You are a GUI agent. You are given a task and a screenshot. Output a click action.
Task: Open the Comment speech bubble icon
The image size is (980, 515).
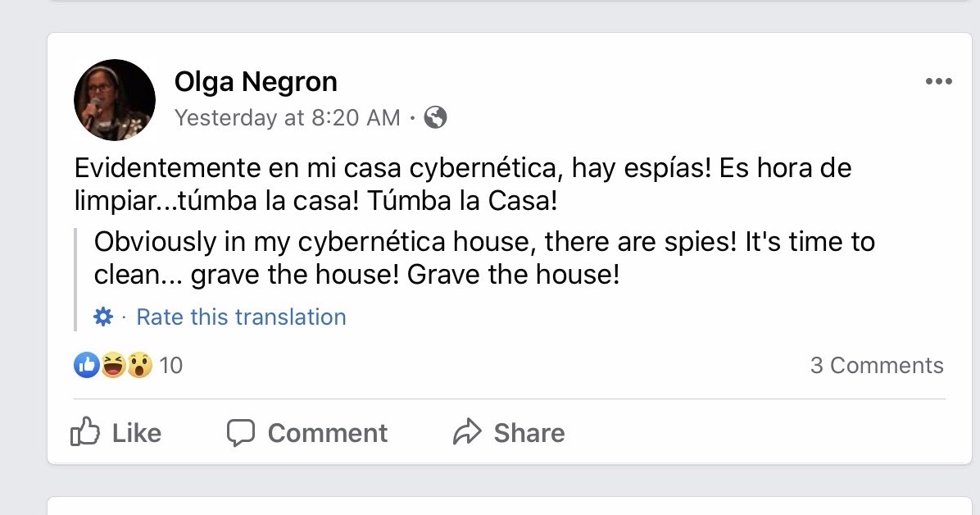(x=243, y=432)
